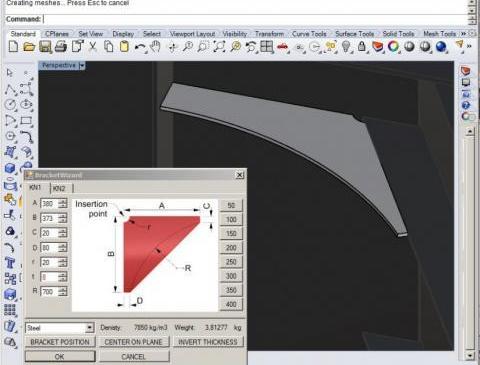Click the Zoom Extents icon
The image size is (480, 365).
tap(219, 46)
